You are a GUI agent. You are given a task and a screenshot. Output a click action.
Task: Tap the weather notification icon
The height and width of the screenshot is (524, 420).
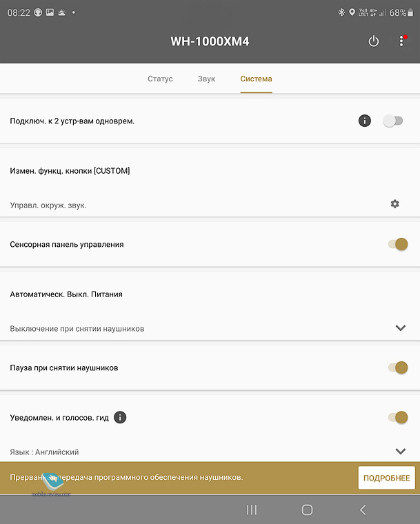click(x=62, y=12)
